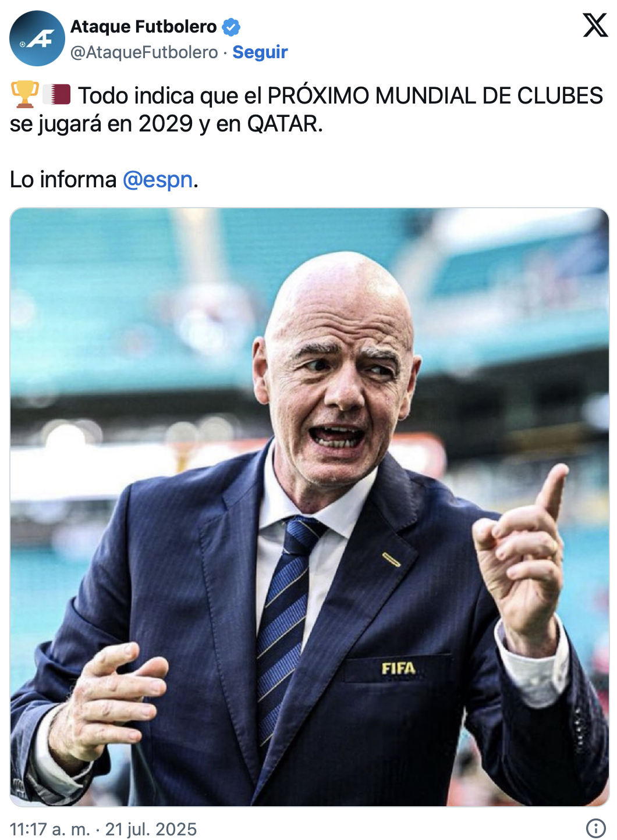The height and width of the screenshot is (840, 617).
Task: Click the gold lapel pin in the photo
Action: (391, 560)
